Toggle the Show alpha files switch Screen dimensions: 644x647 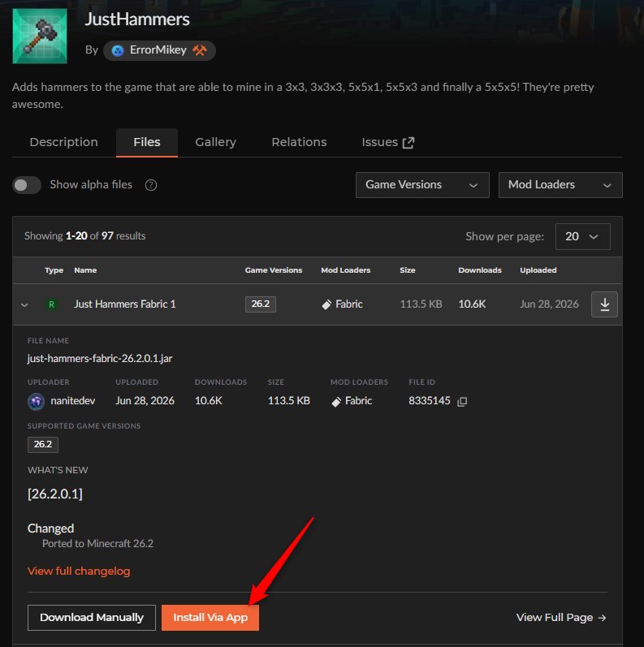coord(27,185)
